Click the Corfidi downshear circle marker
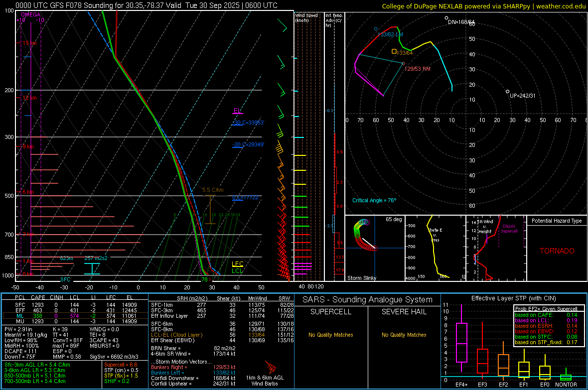 tap(446, 17)
